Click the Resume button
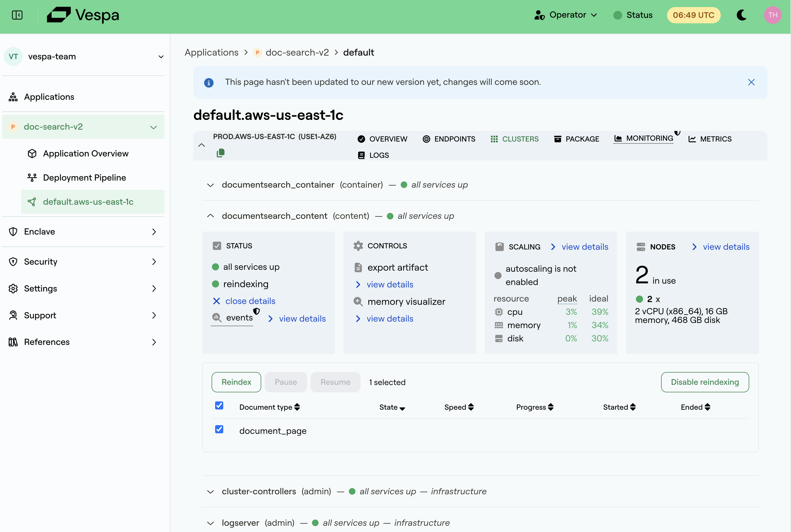The height and width of the screenshot is (532, 791). (335, 382)
